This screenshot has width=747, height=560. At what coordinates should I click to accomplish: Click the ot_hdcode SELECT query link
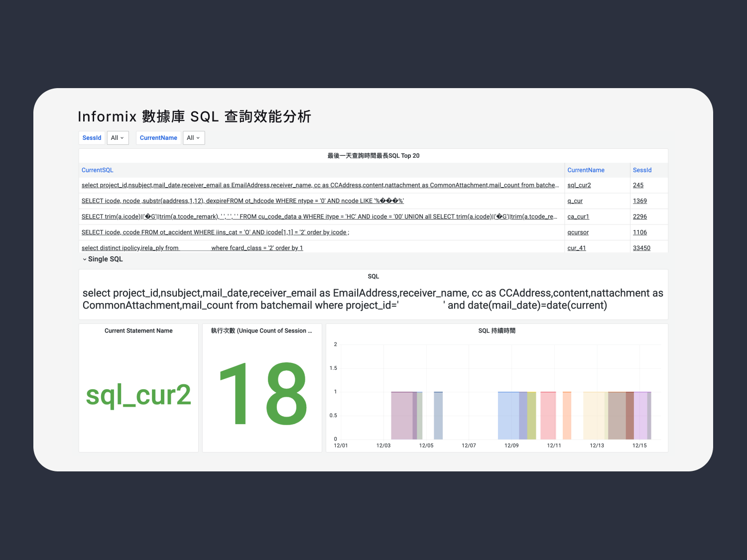[x=243, y=201]
